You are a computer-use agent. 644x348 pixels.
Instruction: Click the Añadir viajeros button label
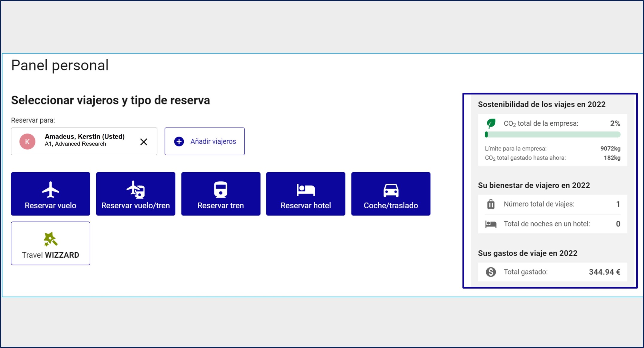tap(213, 142)
